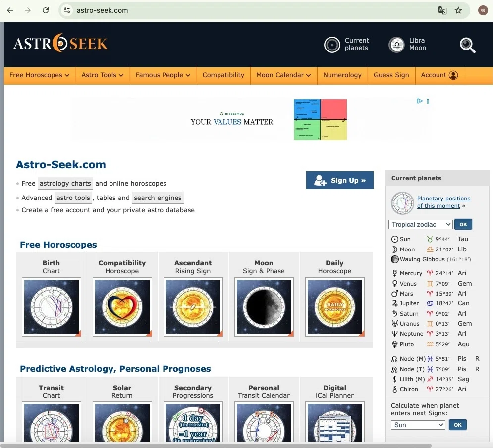
Task: Click the Lilith (M) symbol icon
Action: (394, 379)
